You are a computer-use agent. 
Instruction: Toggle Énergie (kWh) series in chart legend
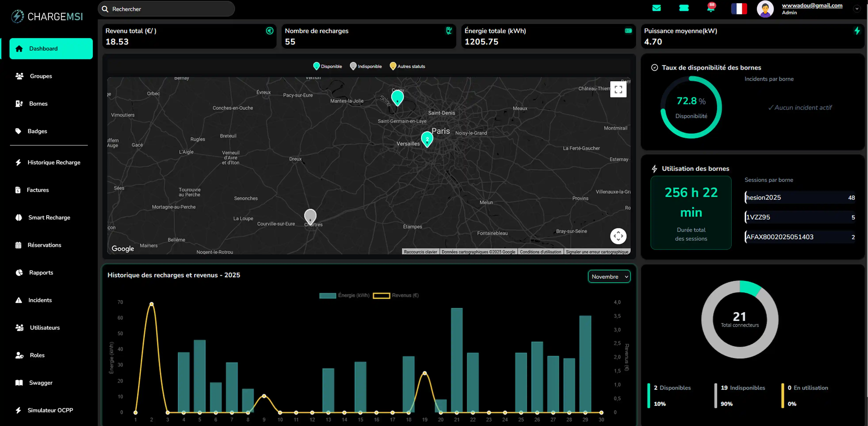[x=344, y=295]
